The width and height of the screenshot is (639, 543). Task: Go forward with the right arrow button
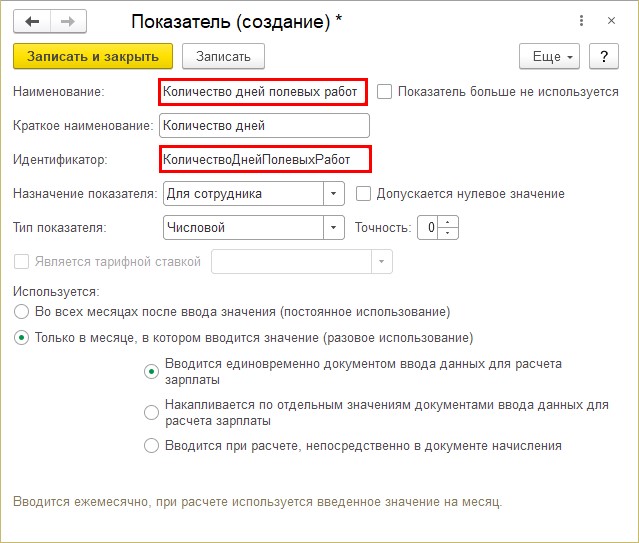pos(68,21)
